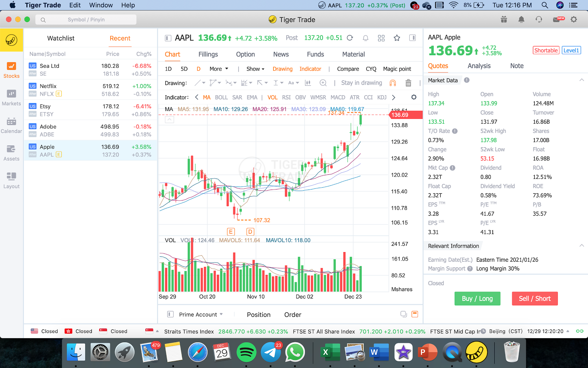Open the Calendar sidebar section
This screenshot has height=368, width=588.
[11, 125]
